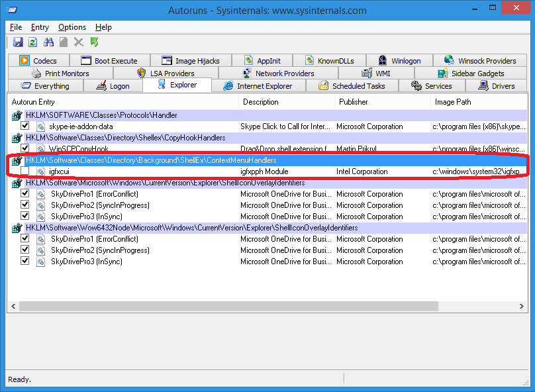This screenshot has width=535, height=392.
Task: Click the file icon next to skype-ie-addon-data
Action: (40, 126)
